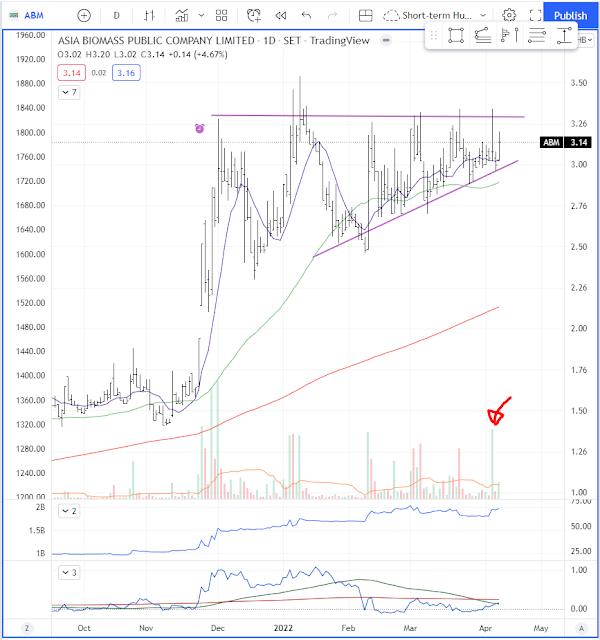Click the 2.00 price on right scale
The image size is (600, 640).
click(579, 329)
